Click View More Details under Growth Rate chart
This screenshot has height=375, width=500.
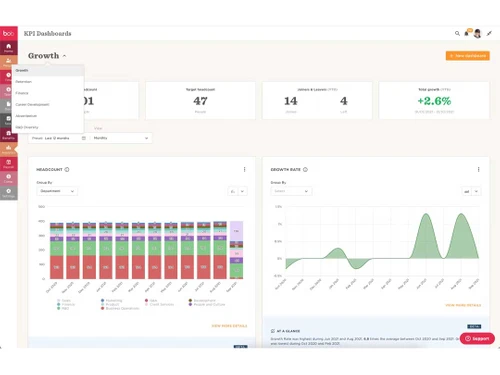coord(463,305)
